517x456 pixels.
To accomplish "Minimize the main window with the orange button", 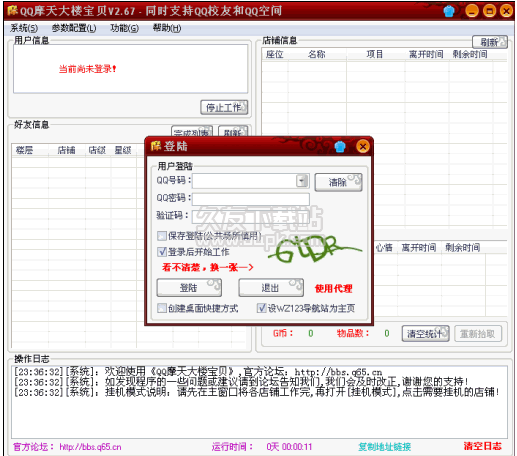I will coord(472,11).
